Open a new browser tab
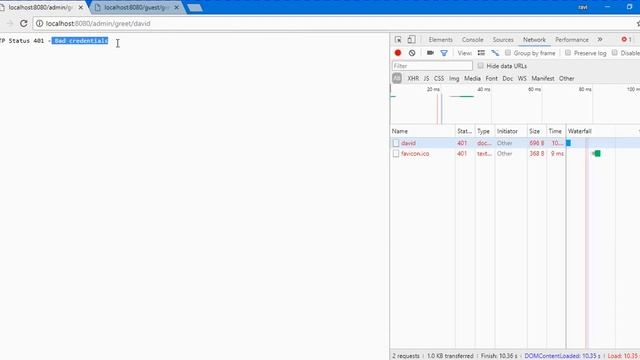 click(x=195, y=8)
